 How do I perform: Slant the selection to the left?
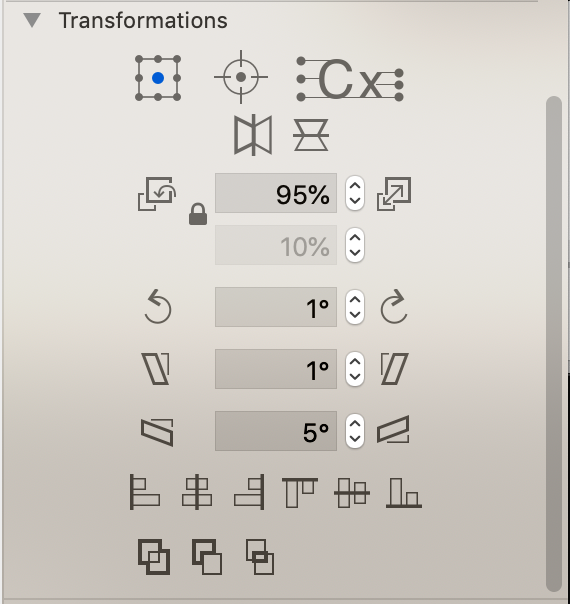156,369
